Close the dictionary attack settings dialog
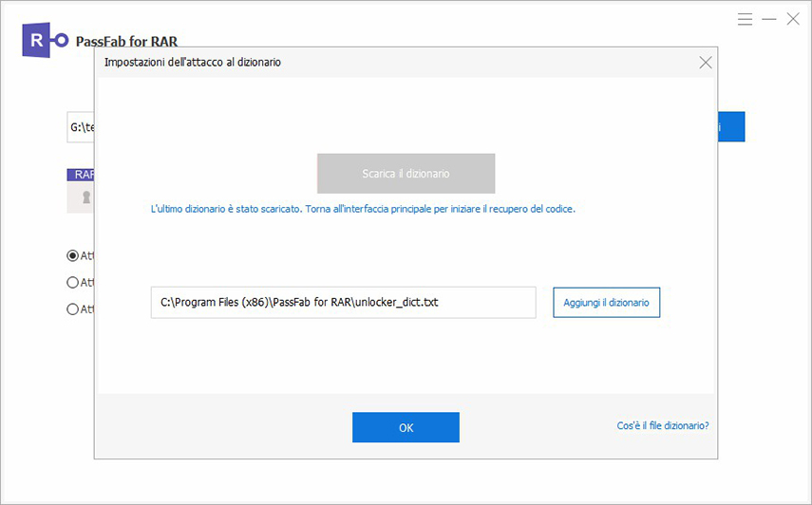 point(705,63)
